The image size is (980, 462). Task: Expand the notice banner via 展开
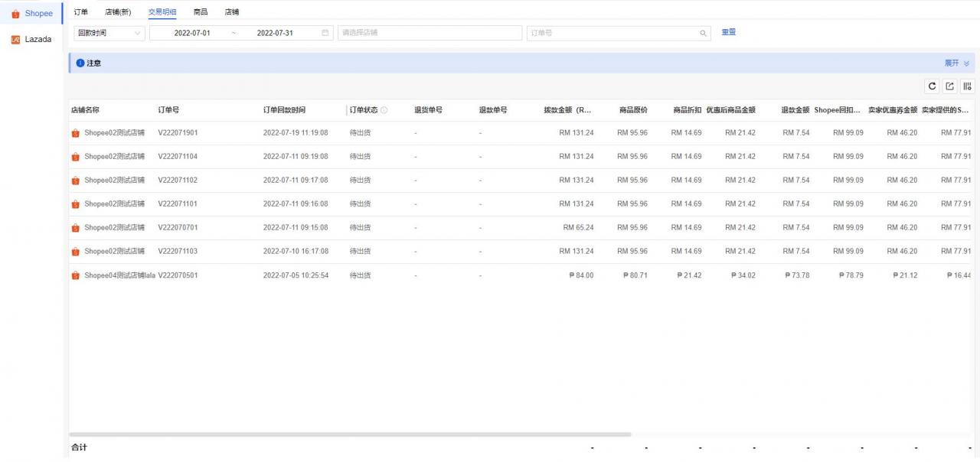tap(952, 63)
